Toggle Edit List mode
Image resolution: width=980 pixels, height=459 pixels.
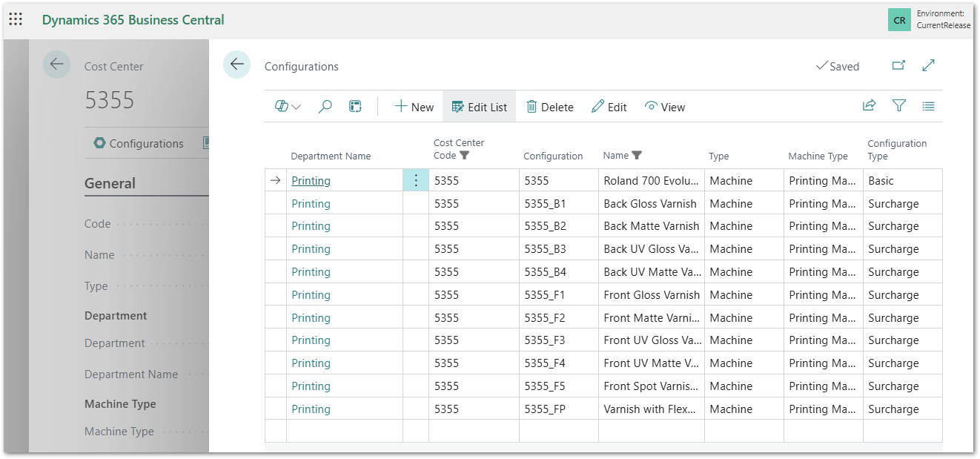[479, 107]
